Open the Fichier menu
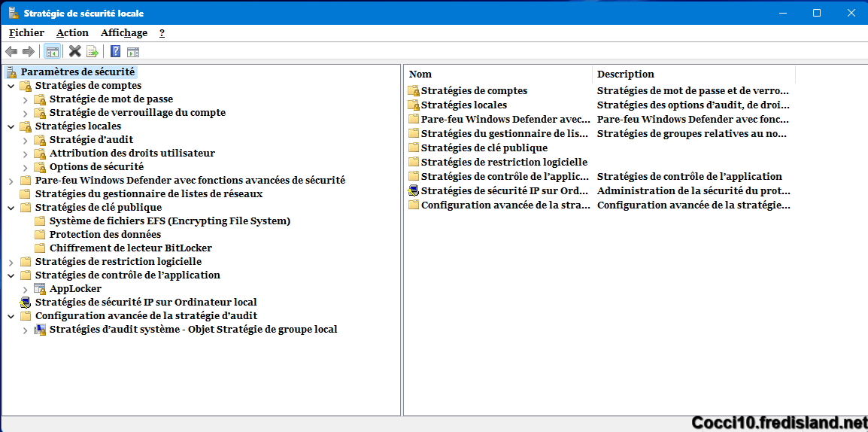This screenshot has width=868, height=432. click(x=26, y=33)
